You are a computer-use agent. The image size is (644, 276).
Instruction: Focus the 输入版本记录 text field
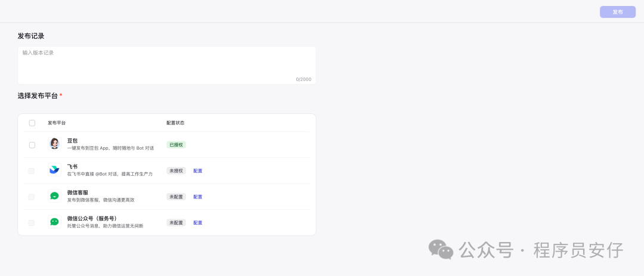pos(166,64)
